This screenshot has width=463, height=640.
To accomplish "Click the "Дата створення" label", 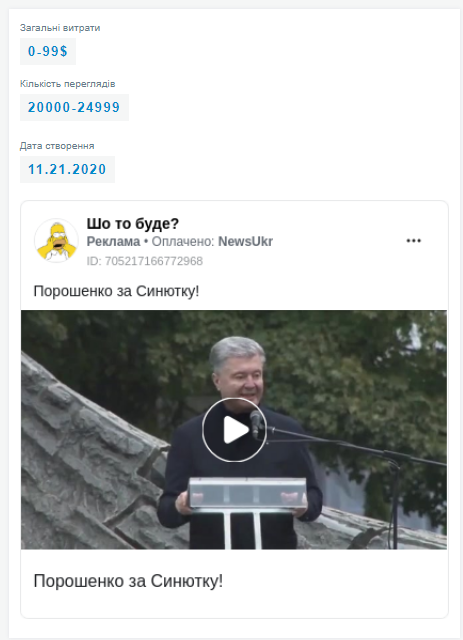I will tap(57, 146).
